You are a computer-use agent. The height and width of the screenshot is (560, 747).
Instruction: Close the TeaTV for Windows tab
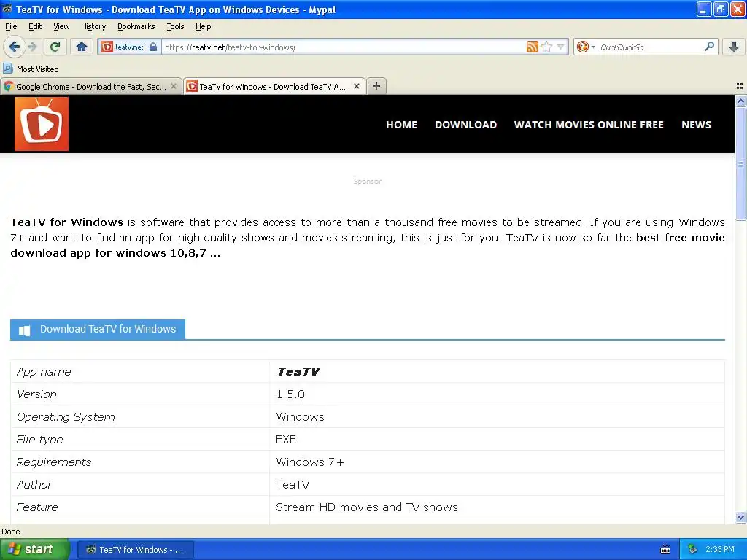(356, 86)
